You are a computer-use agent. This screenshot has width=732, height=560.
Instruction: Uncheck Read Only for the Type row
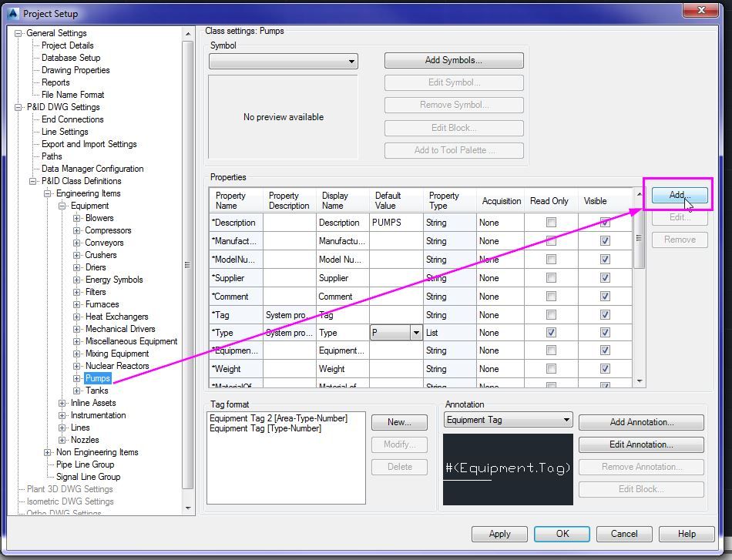tap(552, 332)
